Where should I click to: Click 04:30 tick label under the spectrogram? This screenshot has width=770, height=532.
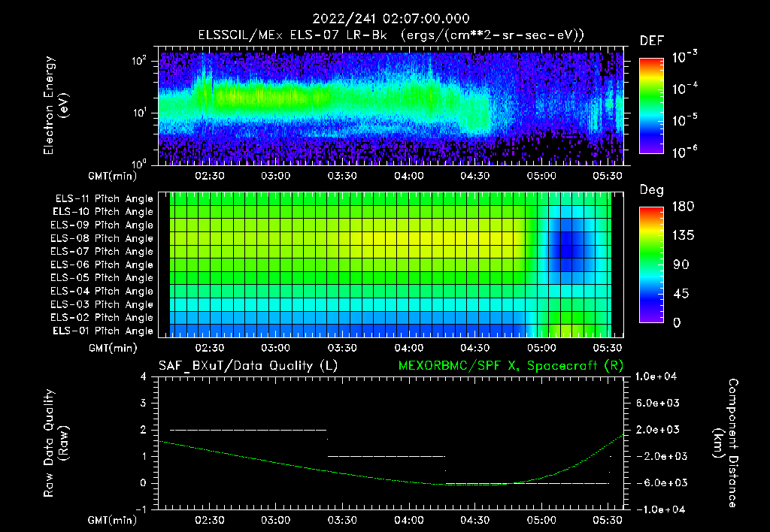475,176
